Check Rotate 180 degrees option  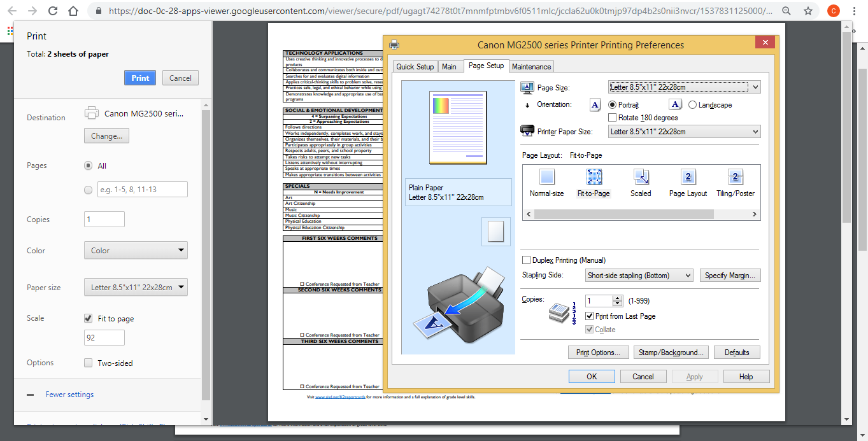tap(613, 118)
